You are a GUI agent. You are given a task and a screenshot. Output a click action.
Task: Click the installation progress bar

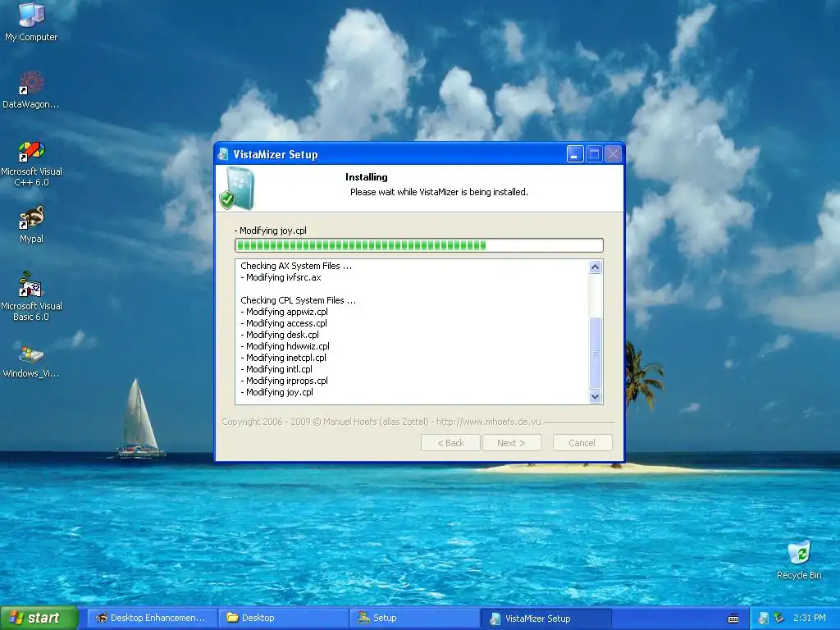(419, 245)
